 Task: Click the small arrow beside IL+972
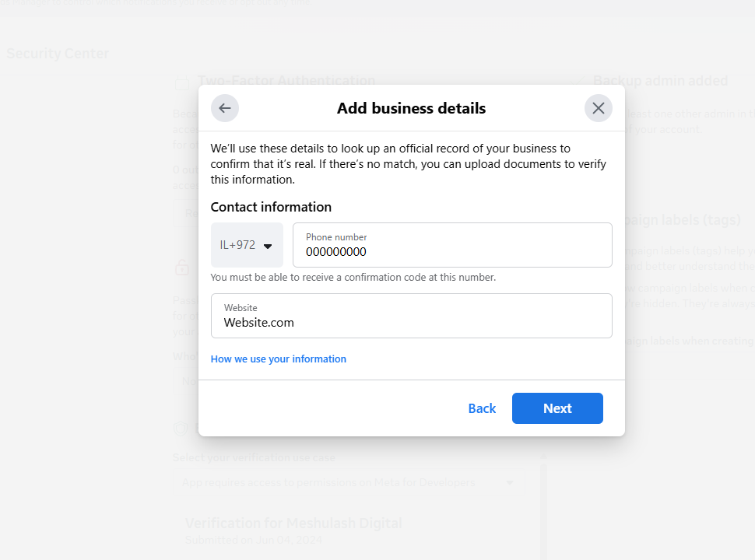coord(268,246)
